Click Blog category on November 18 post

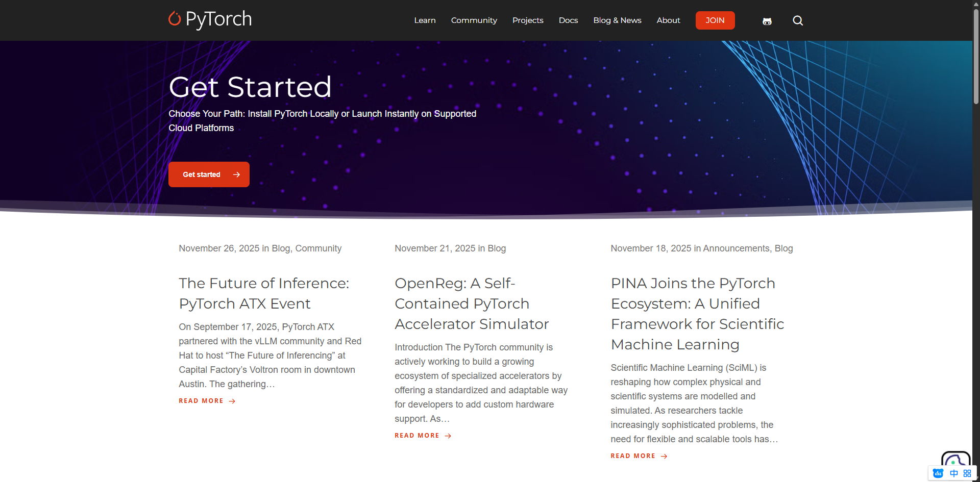(x=783, y=248)
